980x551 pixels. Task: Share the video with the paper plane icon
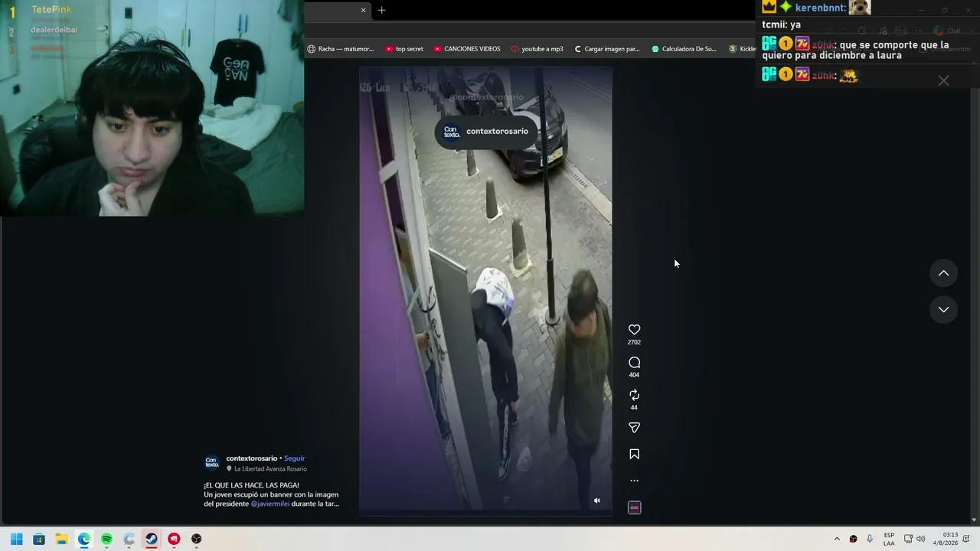(x=634, y=428)
